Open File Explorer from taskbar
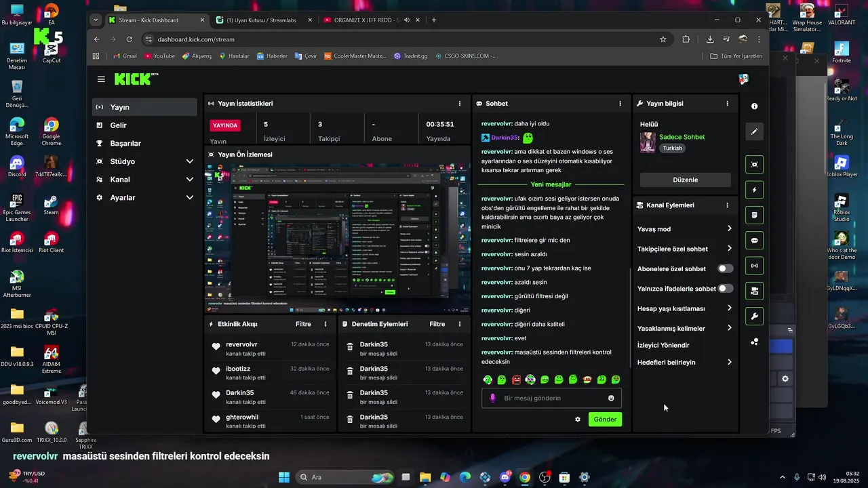Viewport: 868px width, 488px height. click(425, 477)
